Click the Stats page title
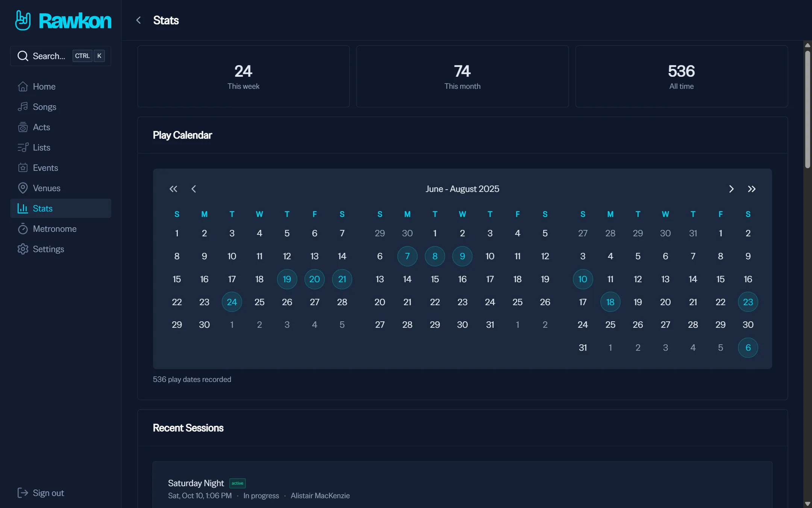812x508 pixels. coord(166,20)
